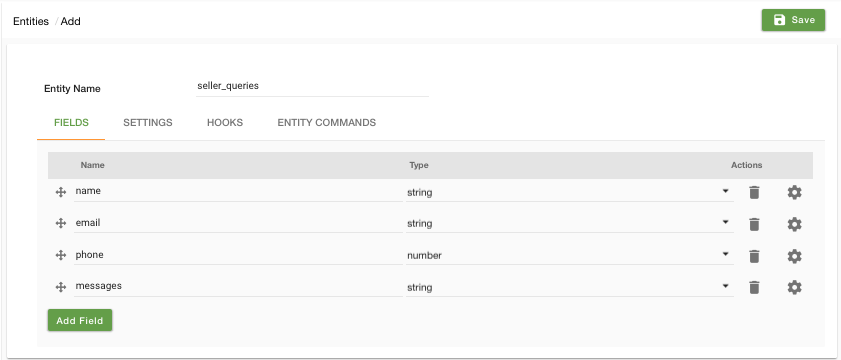Edit the email field's name input
841x360 pixels.
pyautogui.click(x=238, y=223)
